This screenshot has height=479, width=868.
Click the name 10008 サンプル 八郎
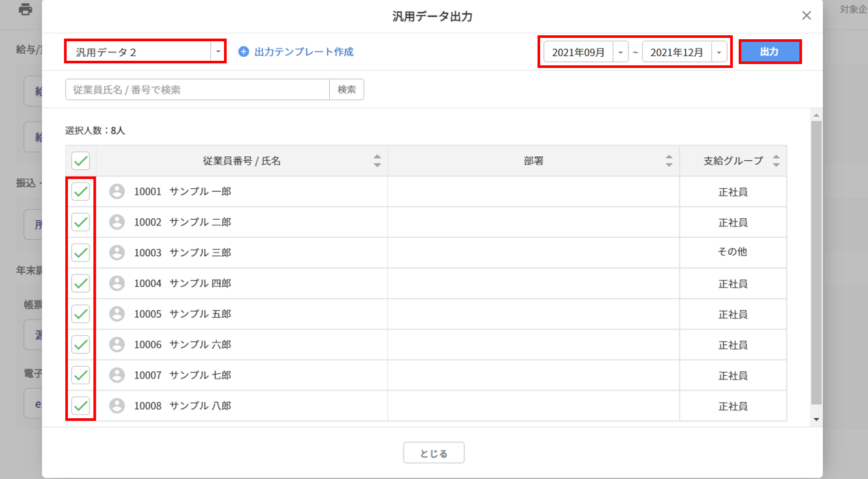click(183, 406)
